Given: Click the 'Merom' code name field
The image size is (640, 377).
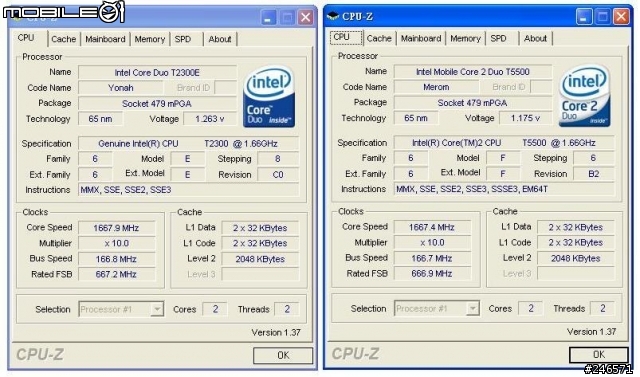Looking at the screenshot, I should point(436,87).
